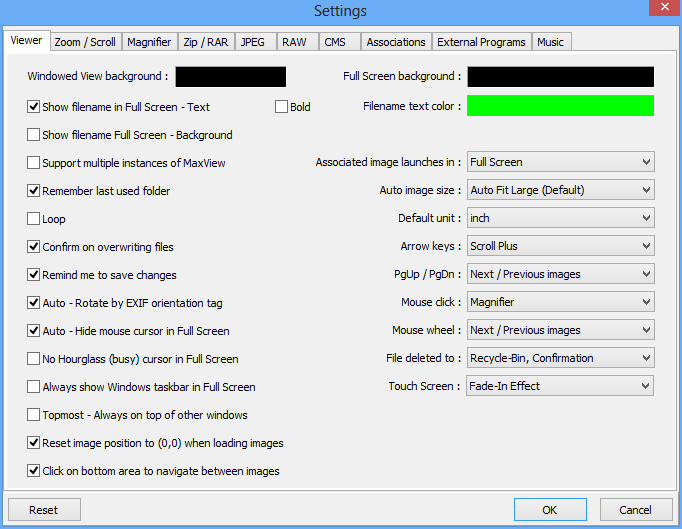
Task: Show the External Programs tab
Action: [481, 42]
